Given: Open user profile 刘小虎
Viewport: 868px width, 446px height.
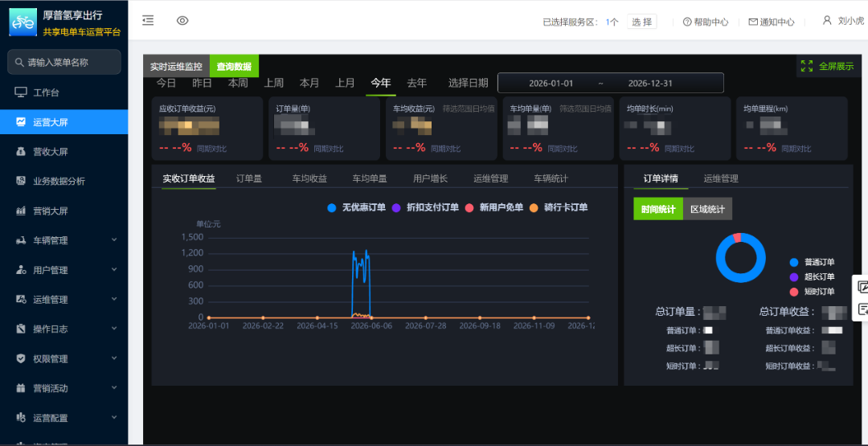Looking at the screenshot, I should point(843,21).
